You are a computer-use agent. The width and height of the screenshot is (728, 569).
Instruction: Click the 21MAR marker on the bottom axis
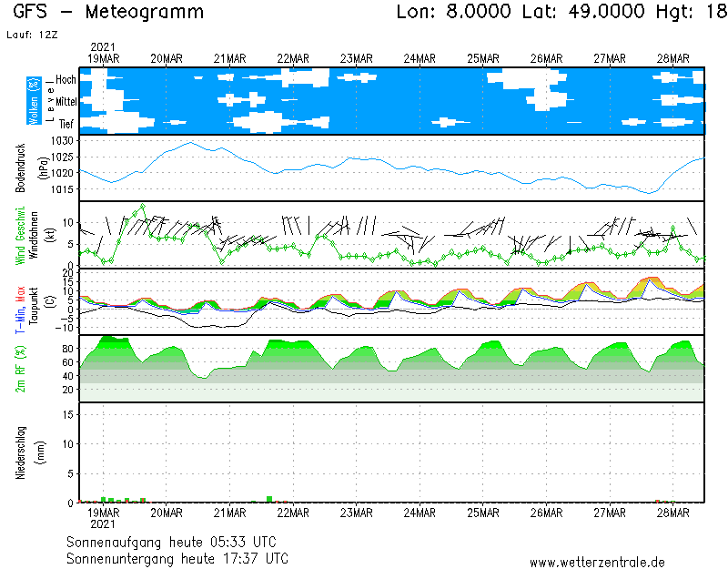(230, 513)
